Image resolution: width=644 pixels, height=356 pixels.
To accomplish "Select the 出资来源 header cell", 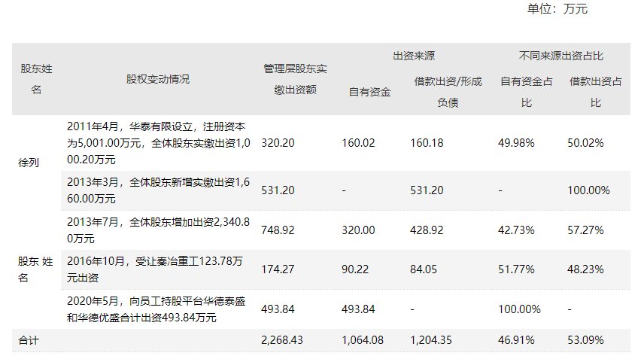I will click(x=413, y=56).
